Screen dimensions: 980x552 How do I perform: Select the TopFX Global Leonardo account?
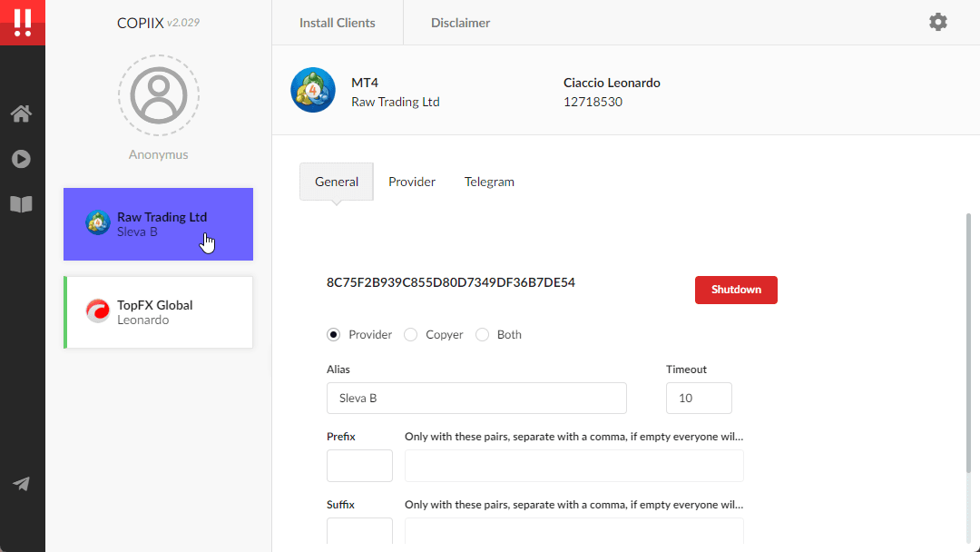pyautogui.click(x=159, y=312)
